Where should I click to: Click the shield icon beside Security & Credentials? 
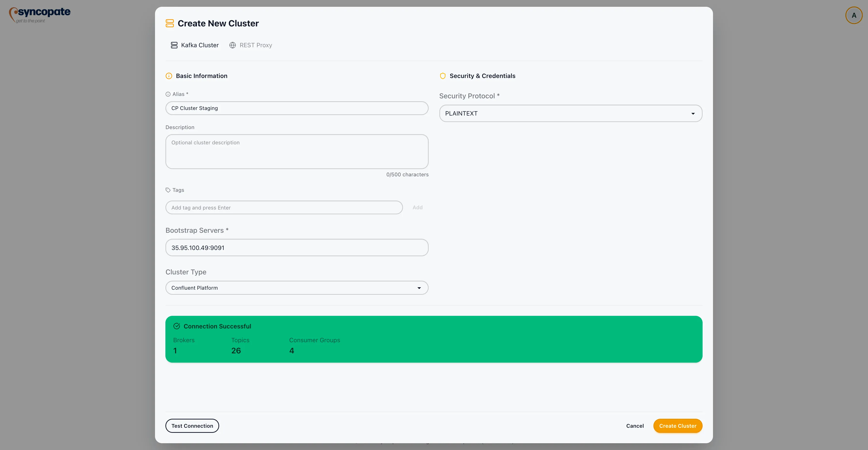[x=442, y=76]
